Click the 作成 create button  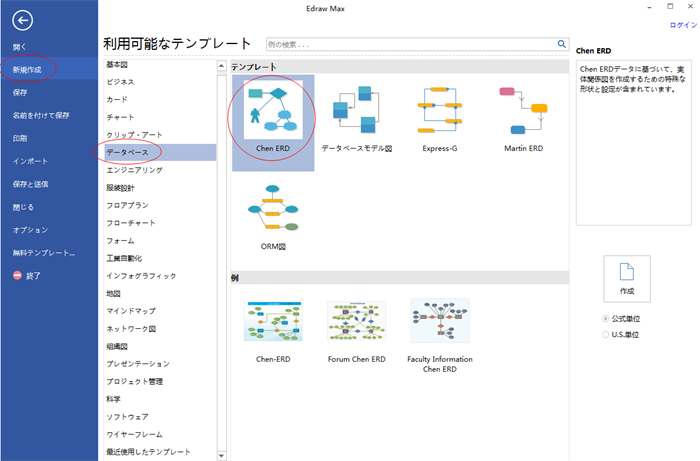[x=627, y=279]
